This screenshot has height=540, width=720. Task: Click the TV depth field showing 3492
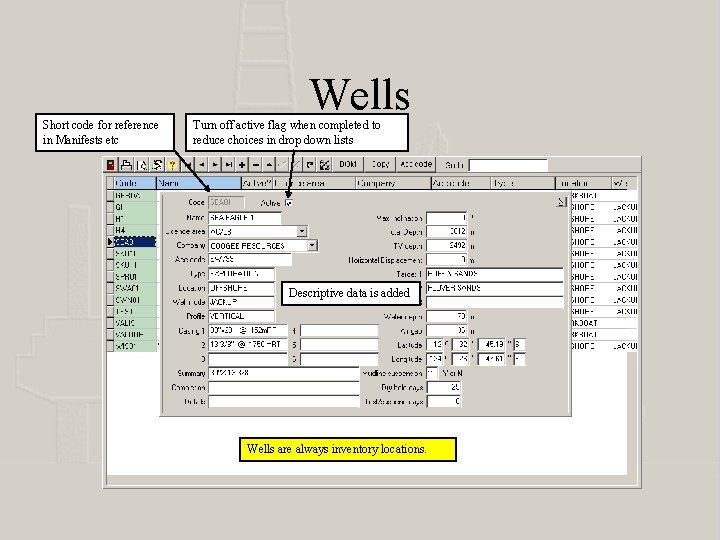click(447, 246)
